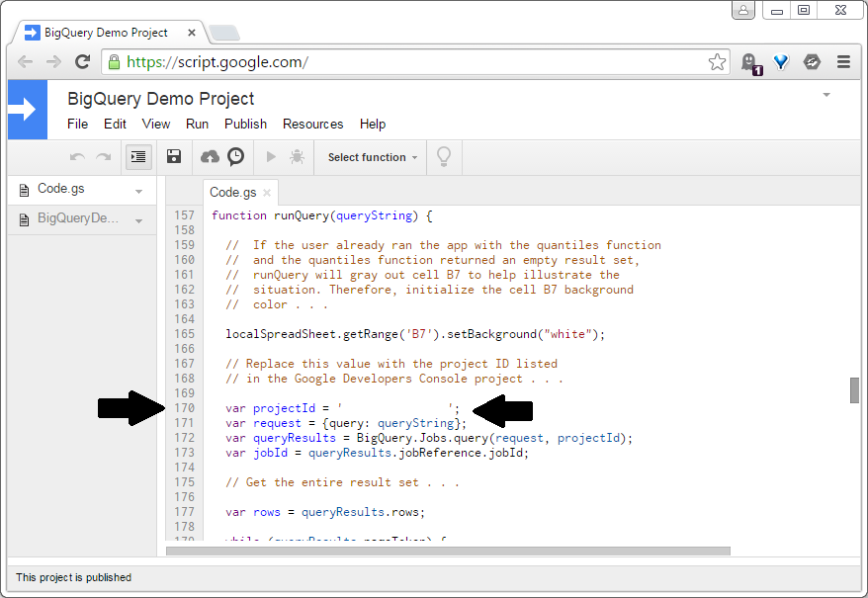The image size is (868, 598).
Task: Click the green padlock security icon
Action: 114,62
